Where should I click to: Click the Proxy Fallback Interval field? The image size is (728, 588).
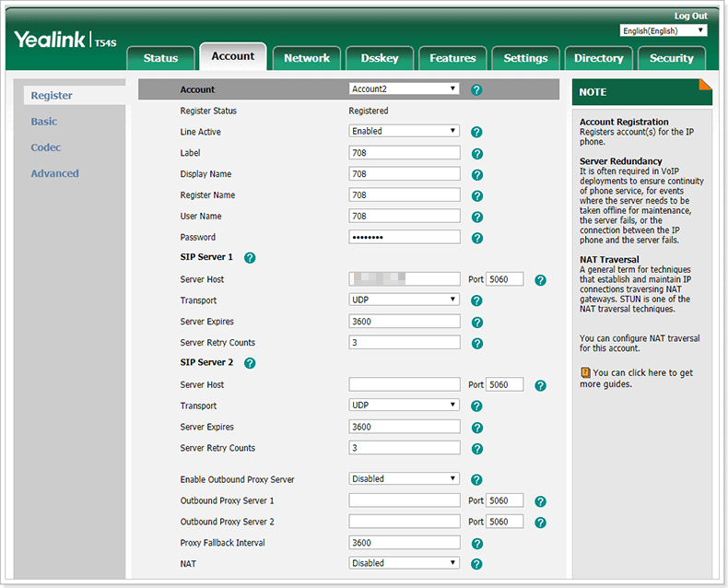coord(405,543)
